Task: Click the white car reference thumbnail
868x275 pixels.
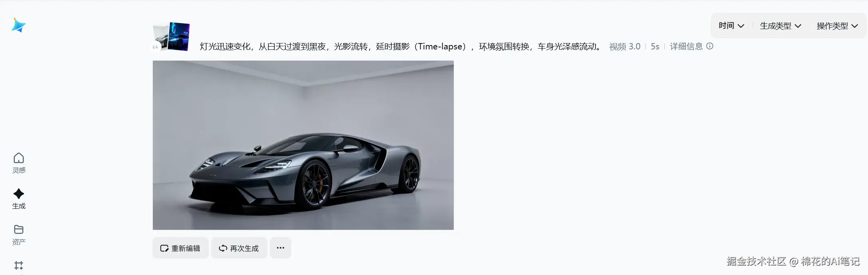Action: pyautogui.click(x=160, y=37)
